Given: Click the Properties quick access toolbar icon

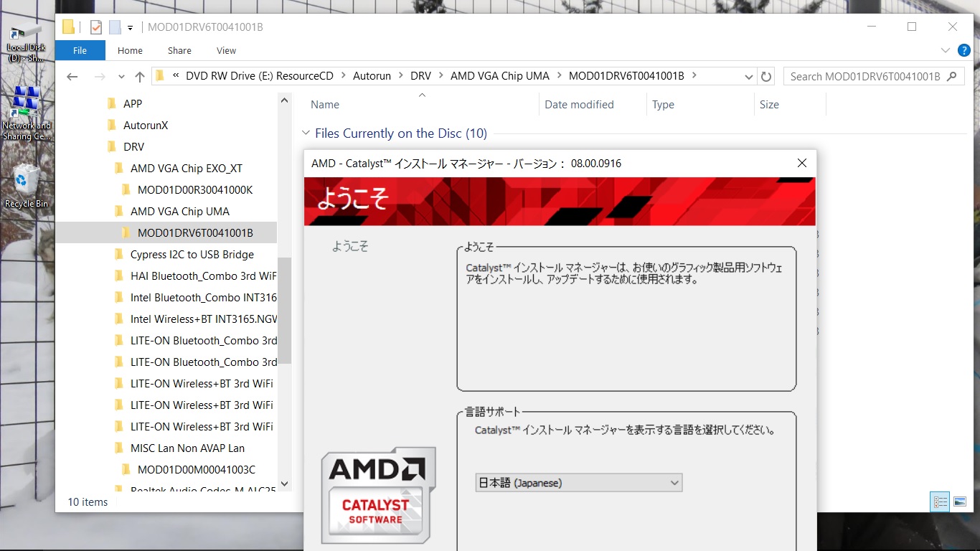Looking at the screenshot, I should click(96, 27).
